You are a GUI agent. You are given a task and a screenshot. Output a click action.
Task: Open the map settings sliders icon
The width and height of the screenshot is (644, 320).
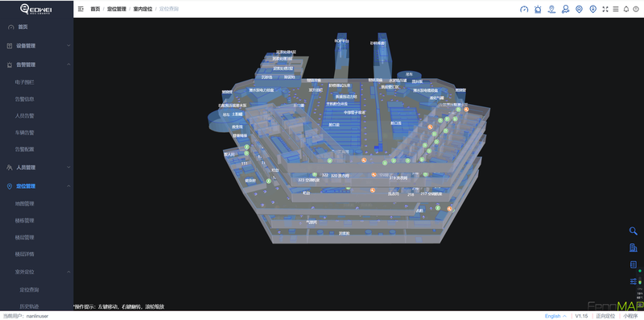(x=633, y=281)
